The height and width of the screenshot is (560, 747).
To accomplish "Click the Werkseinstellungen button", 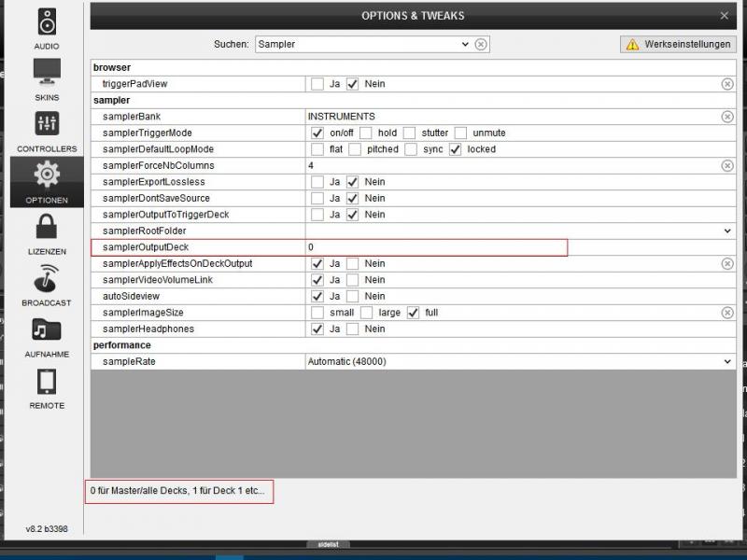I will click(677, 44).
